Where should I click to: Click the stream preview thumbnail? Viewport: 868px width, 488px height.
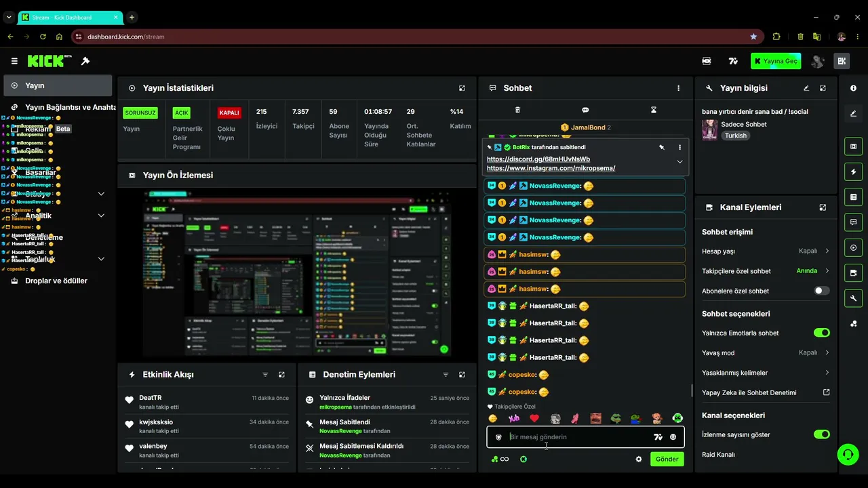pos(296,274)
